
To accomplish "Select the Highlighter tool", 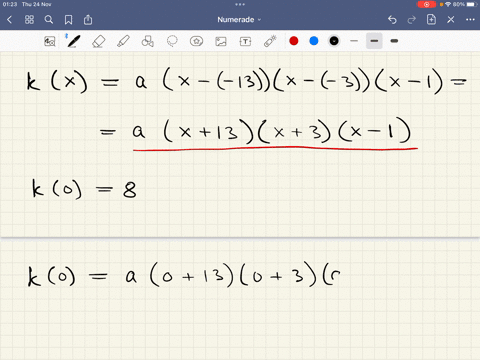I will coord(123,41).
